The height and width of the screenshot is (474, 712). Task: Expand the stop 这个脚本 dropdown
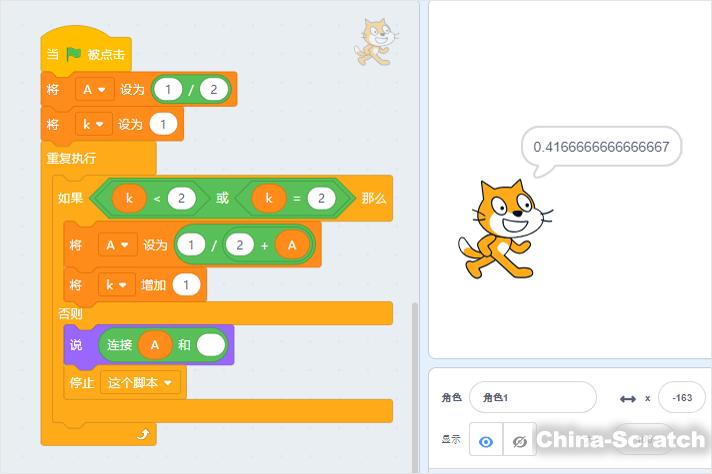140,383
